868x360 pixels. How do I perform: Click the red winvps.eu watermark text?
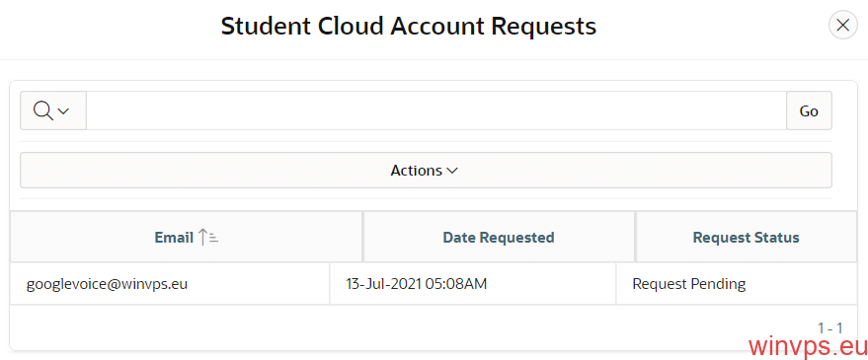pyautogui.click(x=808, y=347)
